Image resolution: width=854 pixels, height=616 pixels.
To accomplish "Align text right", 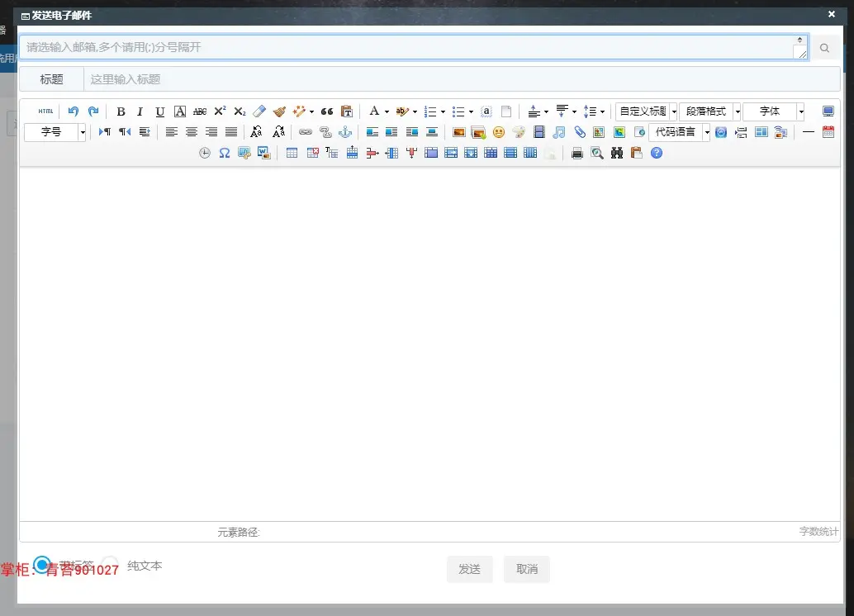I will [x=211, y=132].
